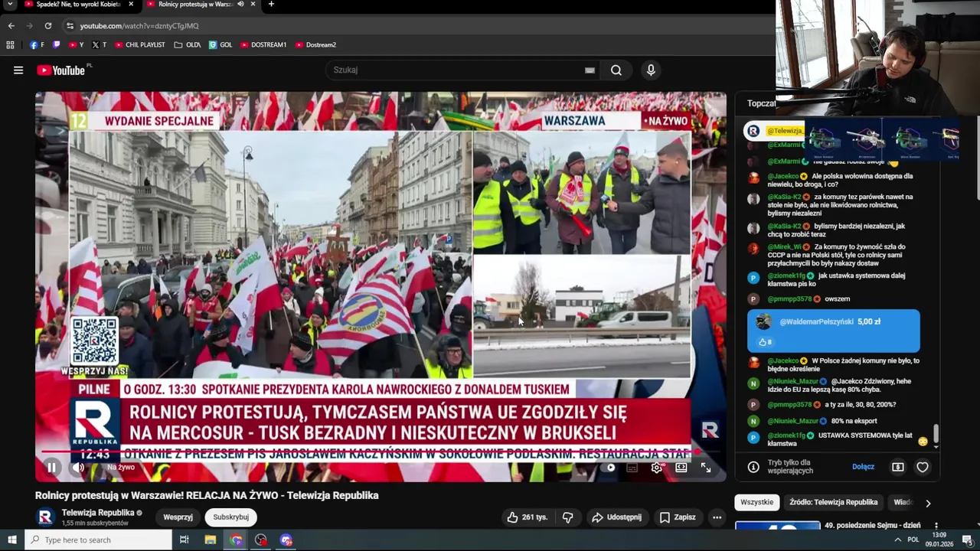Screen dimensions: 980x551
Task: Open the Telewizja Republika channel name link
Action: [98, 513]
